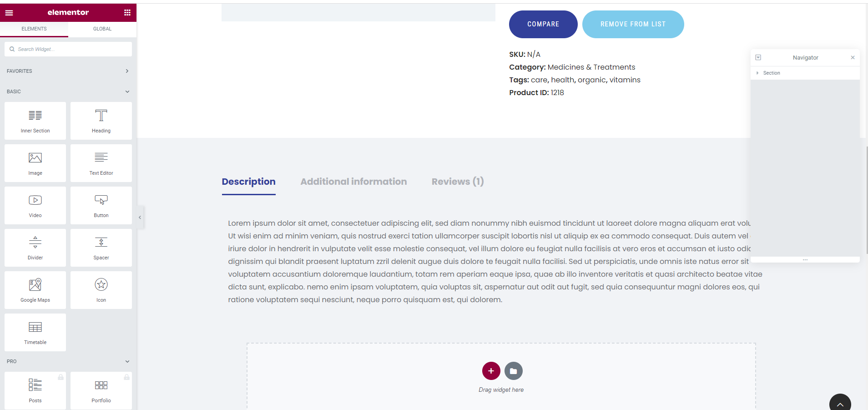
Task: Expand the Favorites category
Action: click(68, 71)
